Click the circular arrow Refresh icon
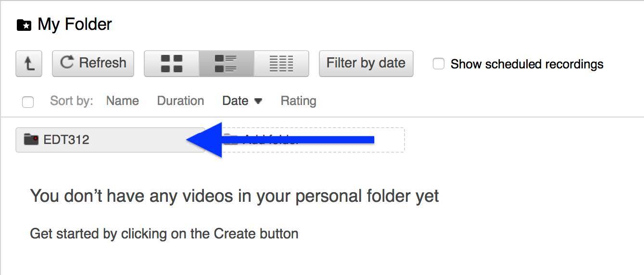This screenshot has height=275, width=644. pos(67,63)
